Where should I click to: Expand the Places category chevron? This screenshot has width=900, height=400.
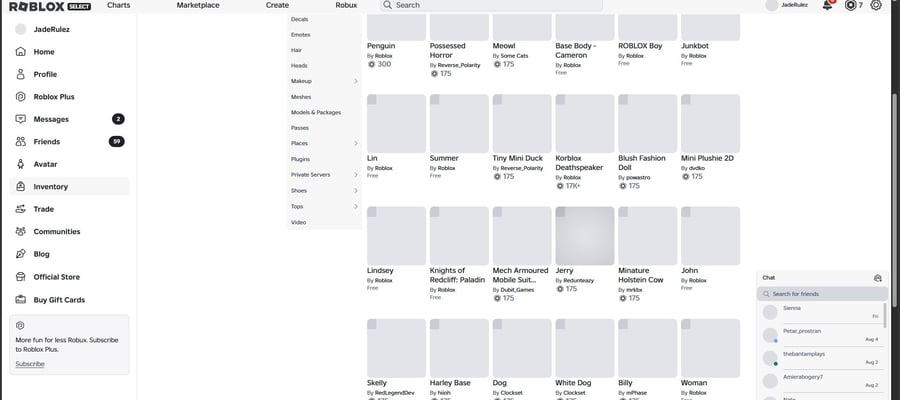pos(356,143)
